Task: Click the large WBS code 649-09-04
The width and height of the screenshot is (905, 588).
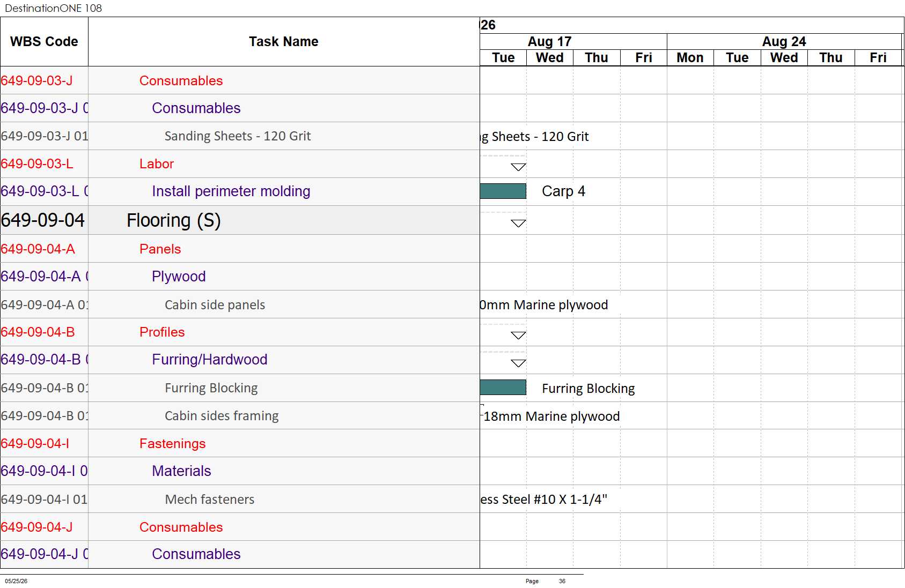Action: click(x=43, y=220)
